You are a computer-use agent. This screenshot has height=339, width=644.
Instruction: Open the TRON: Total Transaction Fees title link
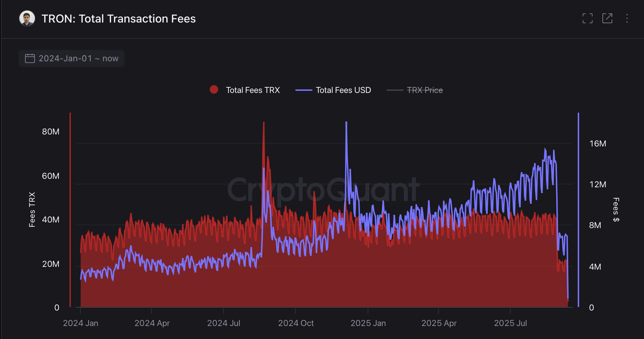(118, 19)
